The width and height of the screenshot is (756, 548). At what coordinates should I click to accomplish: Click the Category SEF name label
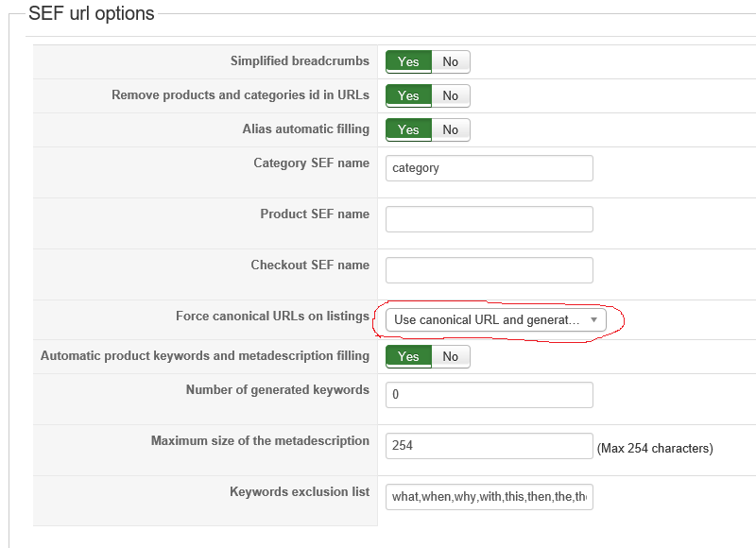click(311, 163)
